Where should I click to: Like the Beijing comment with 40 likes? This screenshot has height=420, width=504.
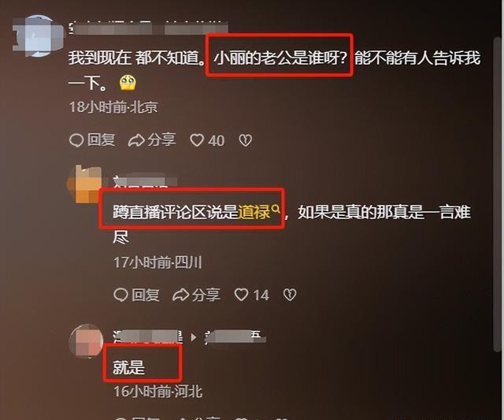197,140
